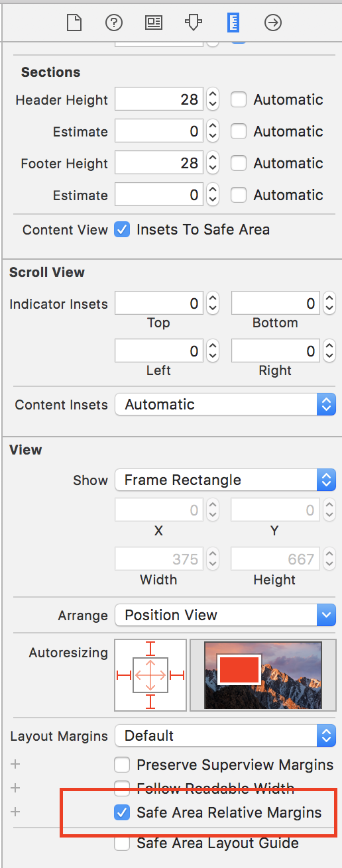This screenshot has width=342, height=868.
Task: Enable Automatic for Header Height
Action: [239, 100]
